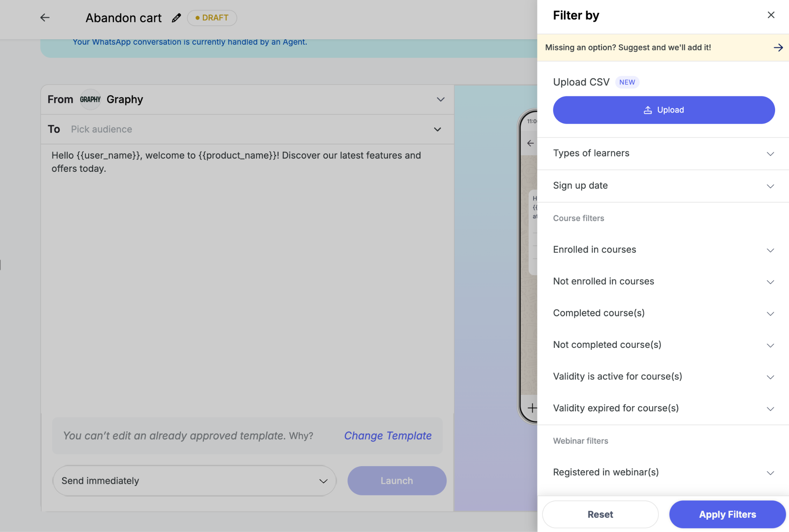Viewport: 789px width, 532px height.
Task: Expand Validity expired for course(s)
Action: [663, 408]
